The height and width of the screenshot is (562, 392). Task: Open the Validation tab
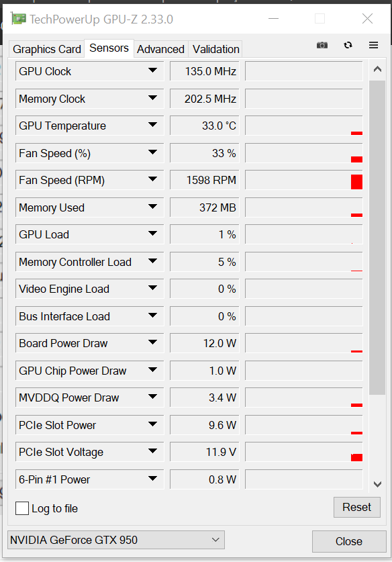(215, 49)
